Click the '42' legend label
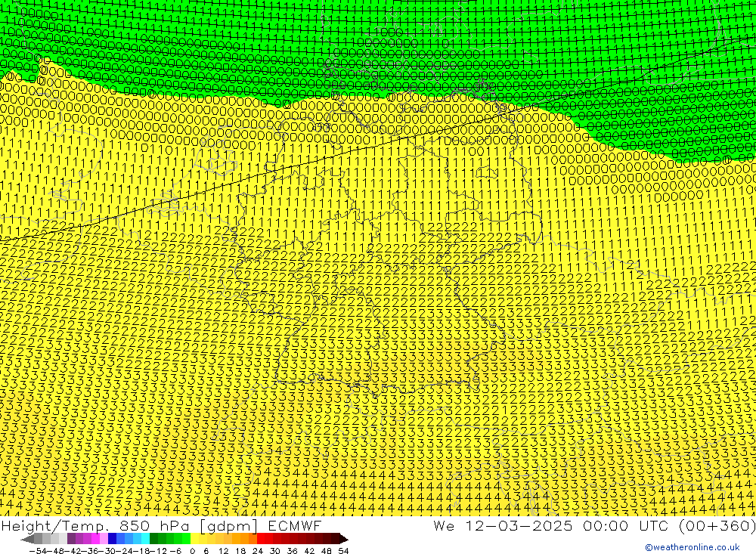 click(309, 551)
